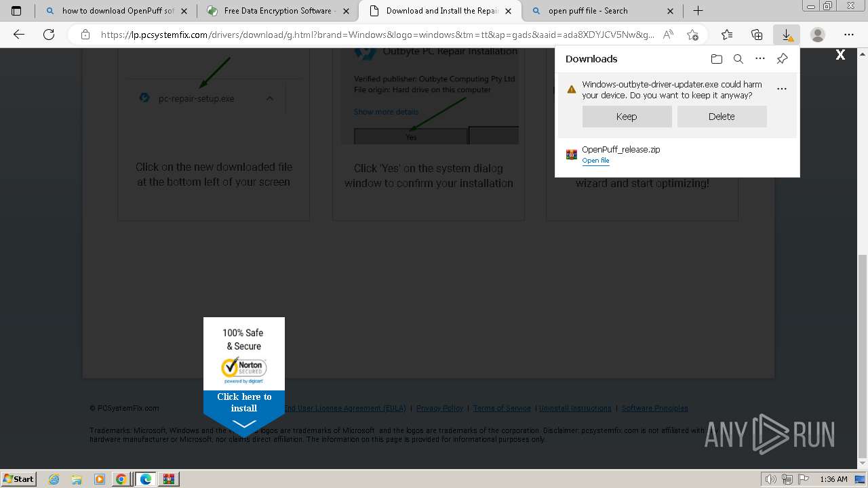Open the tab actions menu icon
Image resolution: width=868 pixels, height=488 pixels.
(x=16, y=11)
